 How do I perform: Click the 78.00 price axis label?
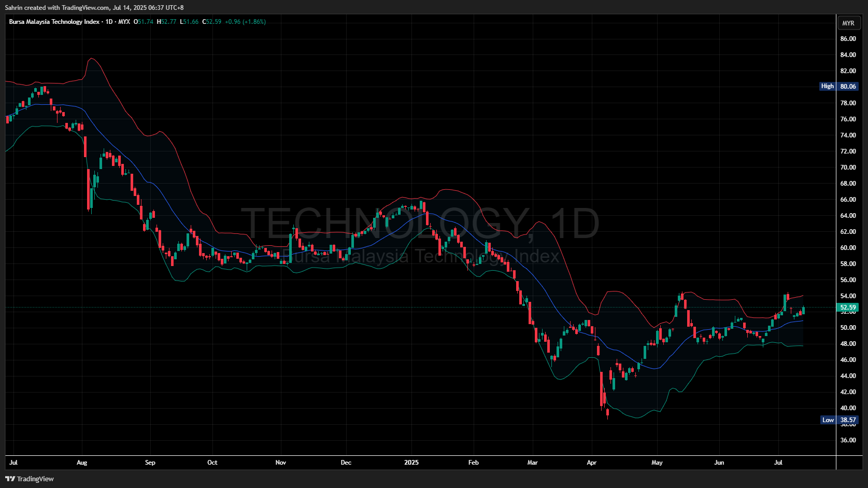tap(848, 103)
